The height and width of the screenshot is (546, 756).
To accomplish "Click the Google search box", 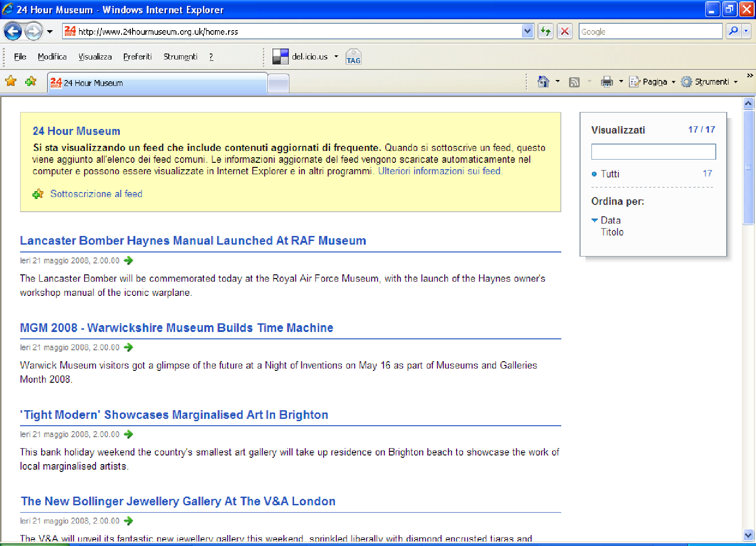I will (650, 32).
